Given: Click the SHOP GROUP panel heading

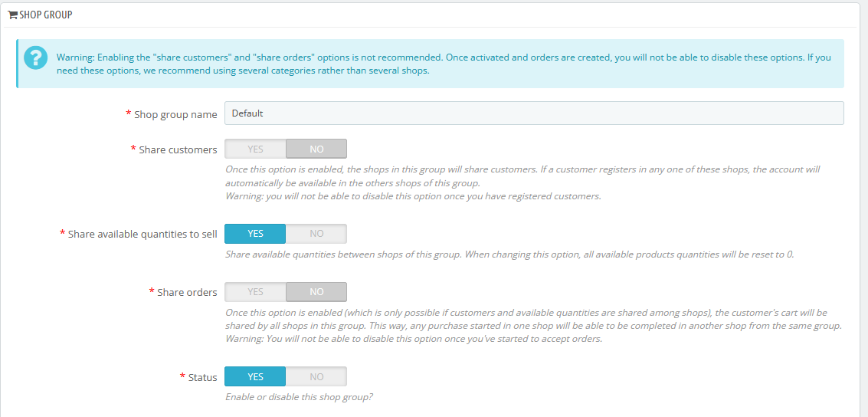Looking at the screenshot, I should [45, 15].
